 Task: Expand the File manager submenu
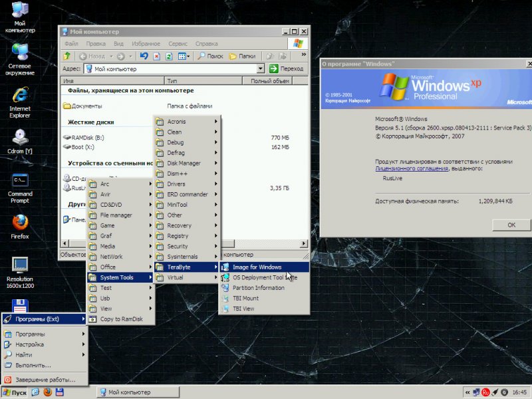(120, 215)
